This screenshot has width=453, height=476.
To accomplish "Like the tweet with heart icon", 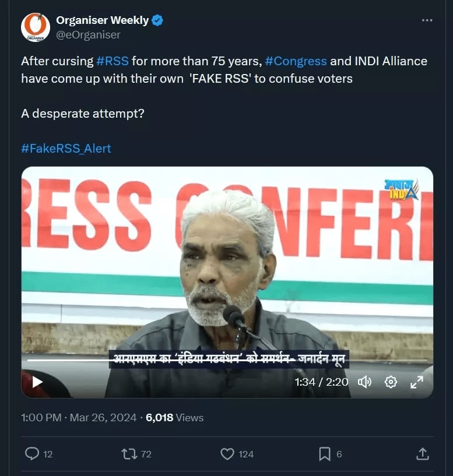I will 227,453.
